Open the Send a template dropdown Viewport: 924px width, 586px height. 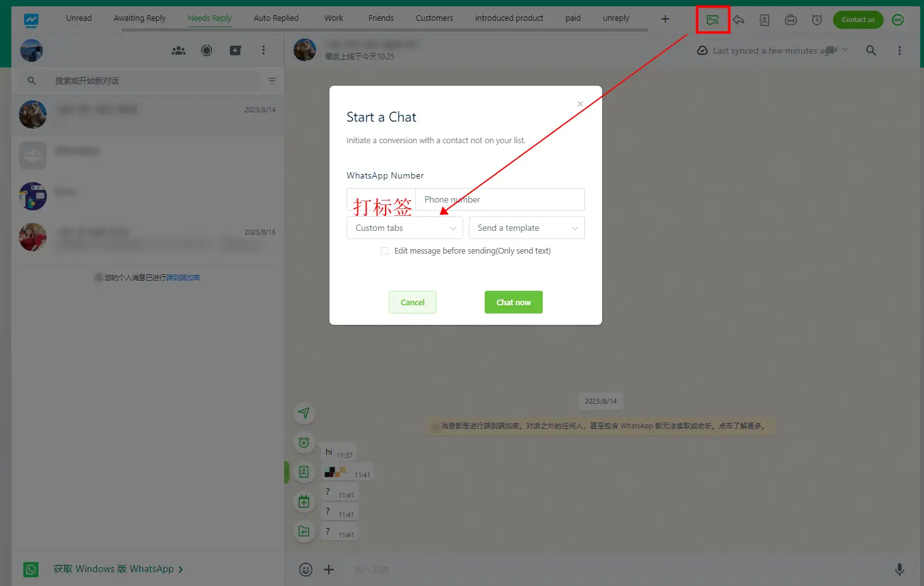click(526, 228)
